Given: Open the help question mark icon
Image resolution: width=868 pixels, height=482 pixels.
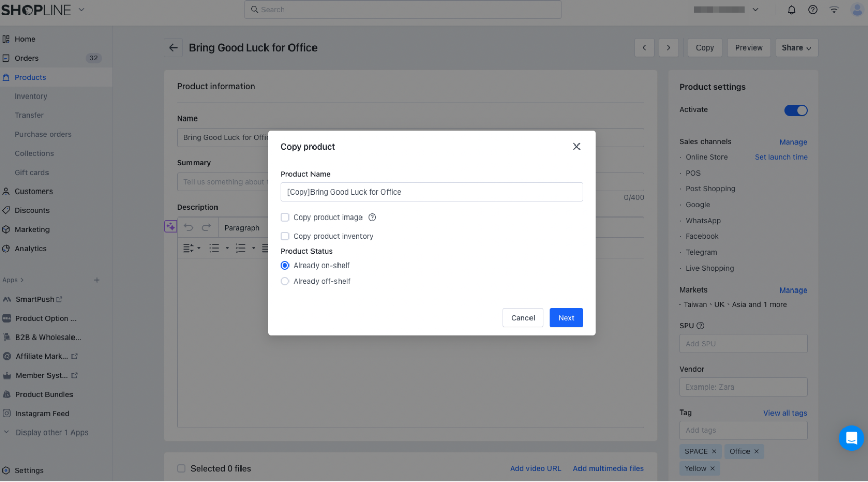Looking at the screenshot, I should (813, 9).
